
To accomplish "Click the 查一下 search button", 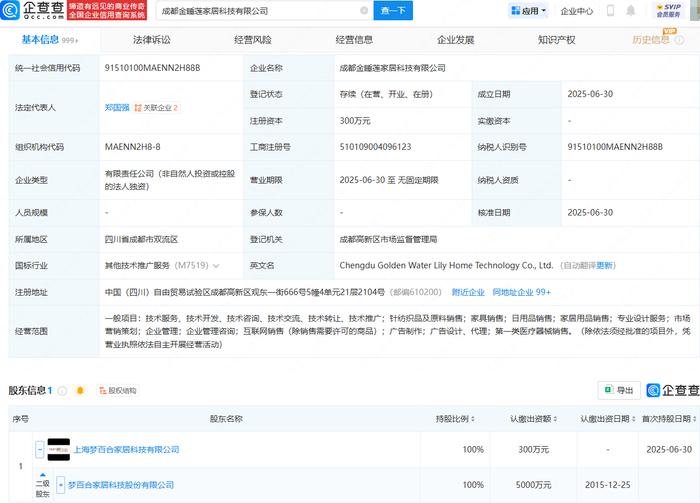I will (x=393, y=10).
